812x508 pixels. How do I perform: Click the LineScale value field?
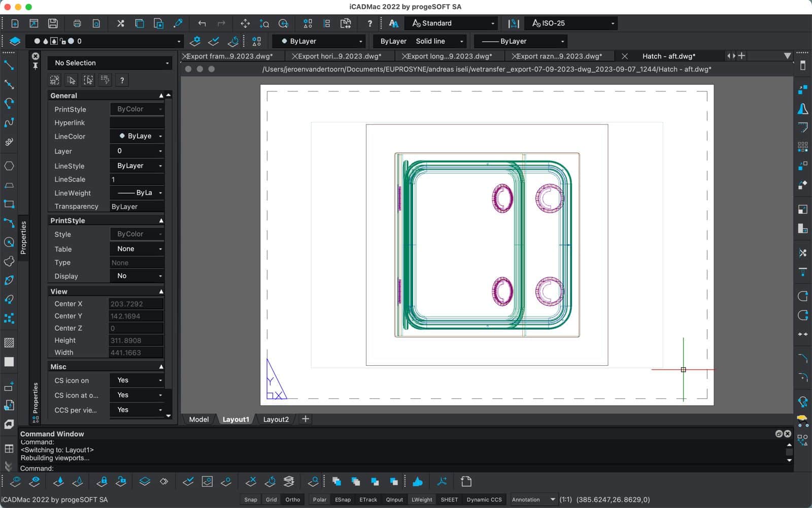click(137, 179)
